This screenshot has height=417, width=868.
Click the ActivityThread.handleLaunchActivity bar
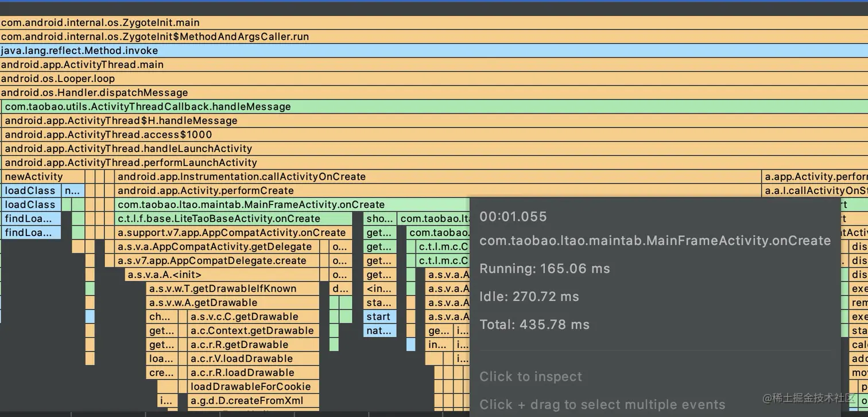click(x=435, y=148)
